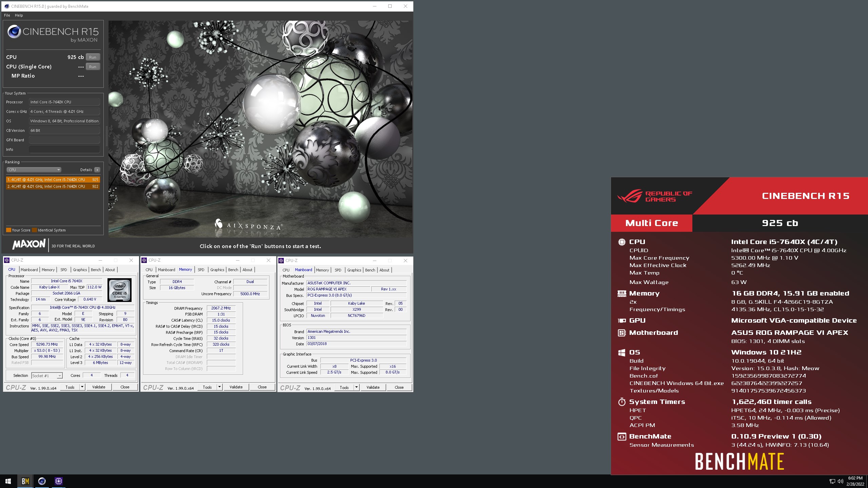Run the CPU benchmark test
868x488 pixels.
pos(93,57)
